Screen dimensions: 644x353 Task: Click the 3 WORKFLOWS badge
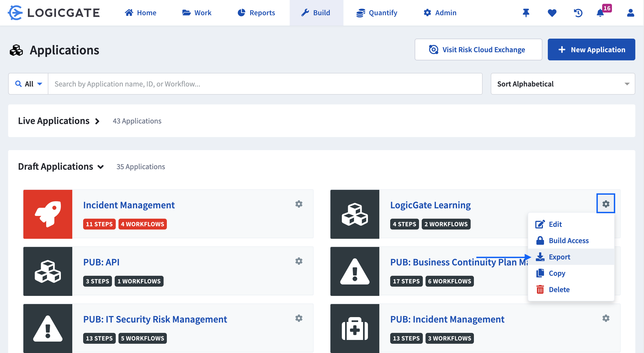pyautogui.click(x=449, y=338)
